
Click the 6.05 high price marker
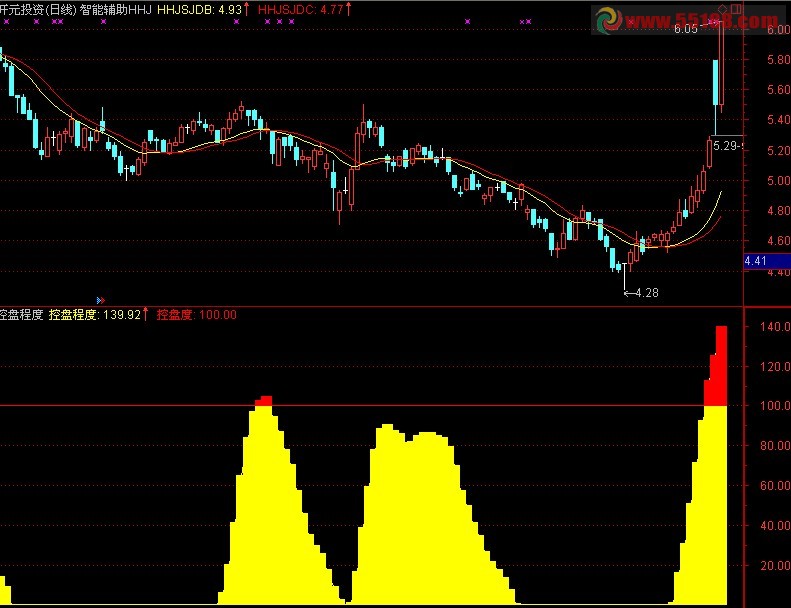coord(685,30)
